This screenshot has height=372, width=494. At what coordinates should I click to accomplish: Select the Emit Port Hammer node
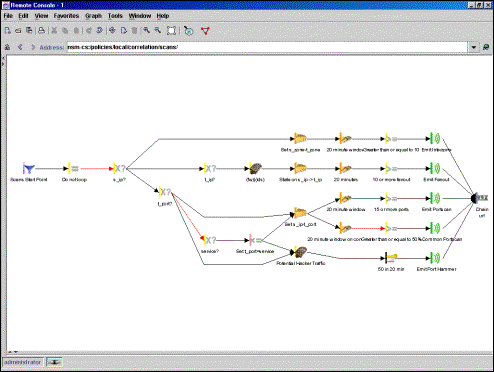point(435,258)
